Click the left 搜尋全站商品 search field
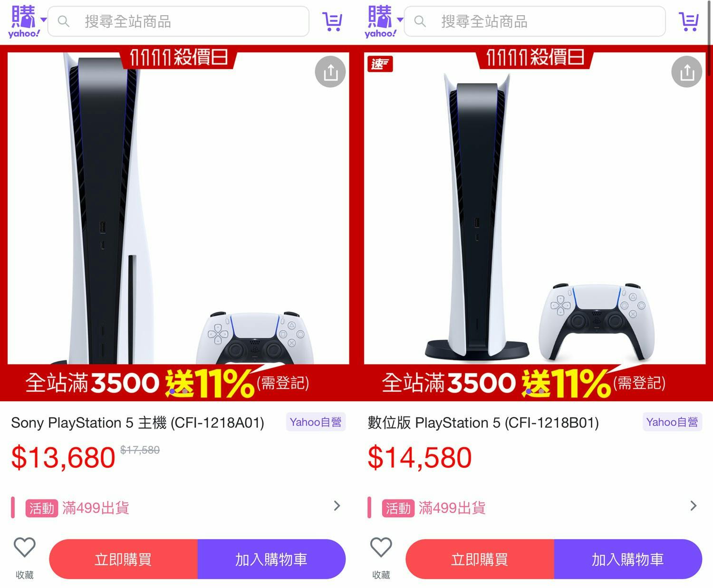 pyautogui.click(x=178, y=21)
